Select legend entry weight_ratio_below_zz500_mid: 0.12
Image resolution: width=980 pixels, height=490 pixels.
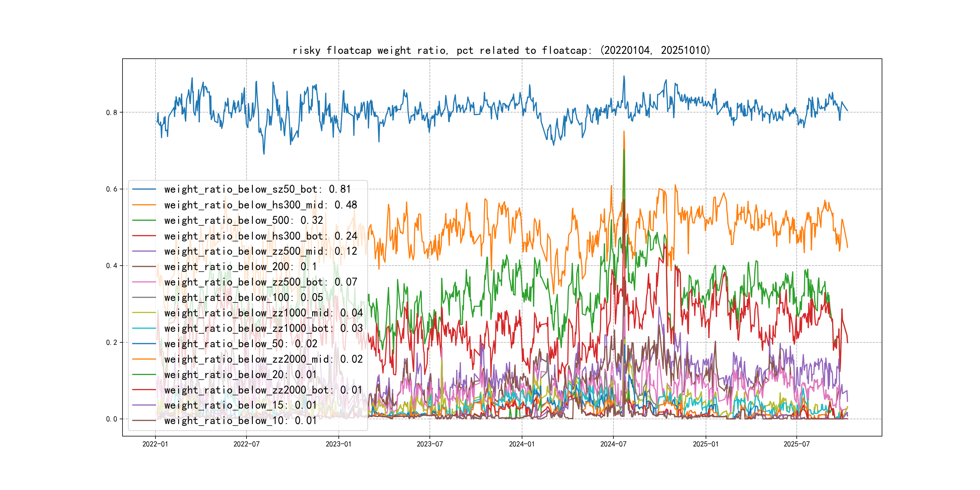tap(261, 251)
